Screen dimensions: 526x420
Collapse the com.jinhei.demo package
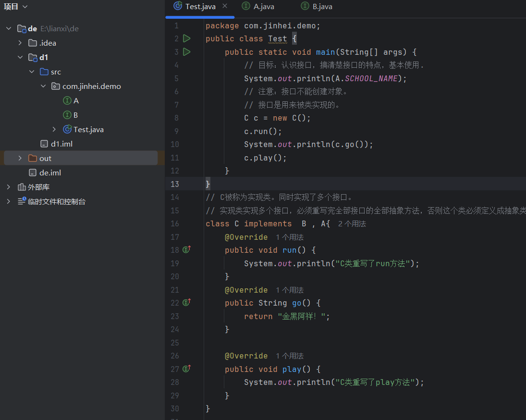(x=43, y=86)
